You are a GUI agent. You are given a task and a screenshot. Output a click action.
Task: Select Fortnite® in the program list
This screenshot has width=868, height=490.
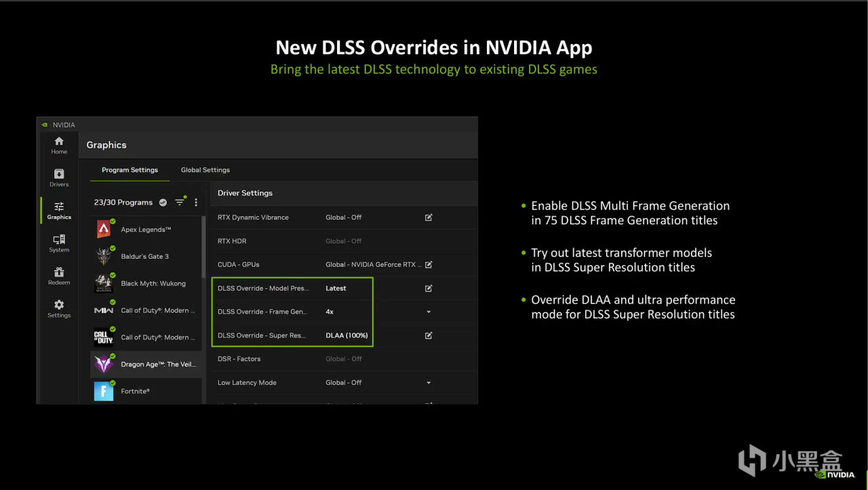tap(146, 391)
